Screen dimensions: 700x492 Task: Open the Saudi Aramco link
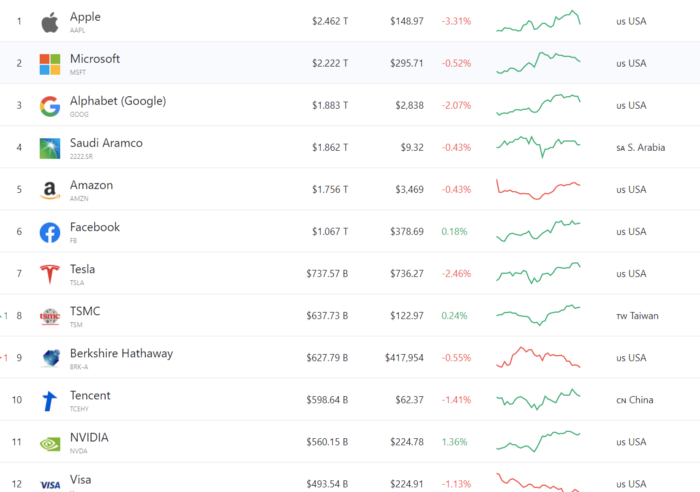pyautogui.click(x=106, y=143)
